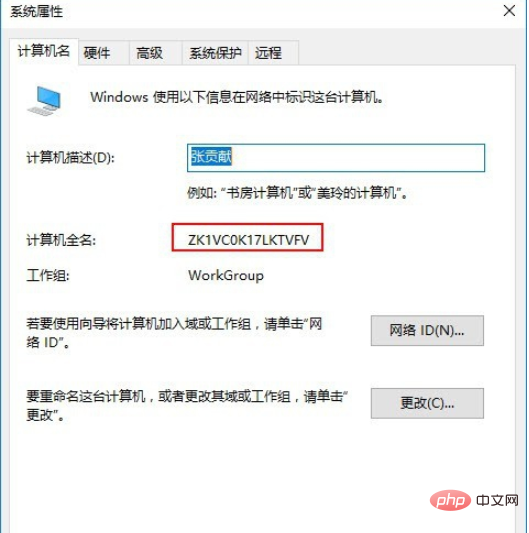
Task: Click the 计算机全名 label
Action: [61, 240]
